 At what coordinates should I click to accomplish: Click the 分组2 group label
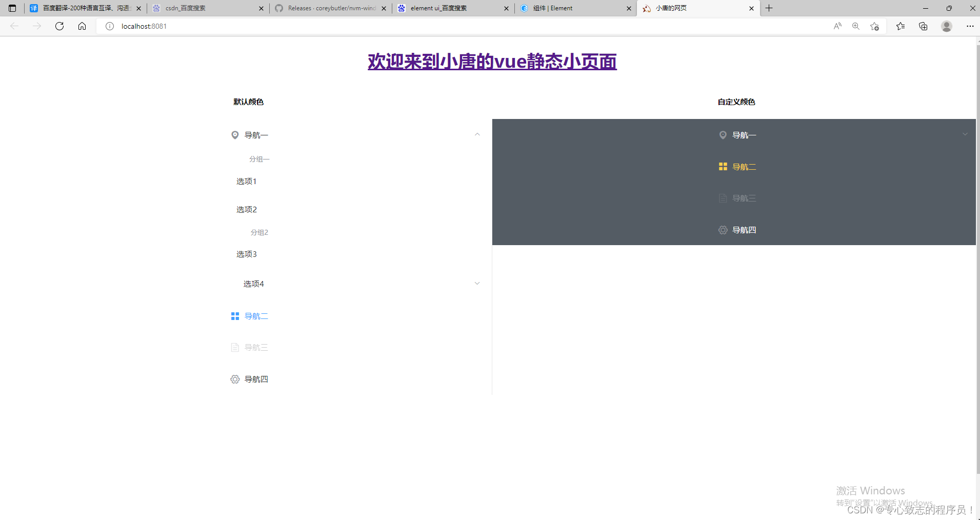click(259, 233)
